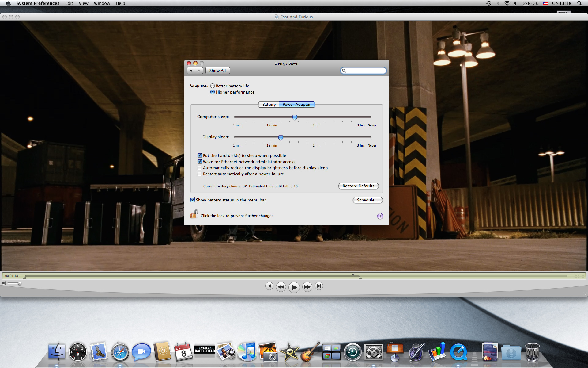588x368 pixels.
Task: Launch iTunes from the dock
Action: 247,352
